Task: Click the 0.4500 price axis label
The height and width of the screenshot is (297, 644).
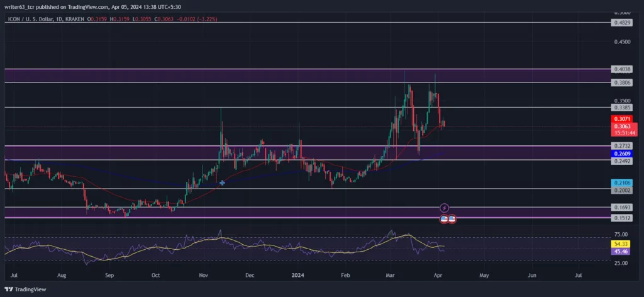Action: click(x=621, y=42)
